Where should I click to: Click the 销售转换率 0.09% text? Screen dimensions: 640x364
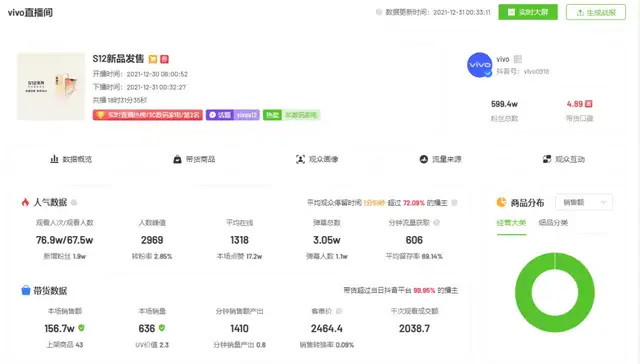327,345
